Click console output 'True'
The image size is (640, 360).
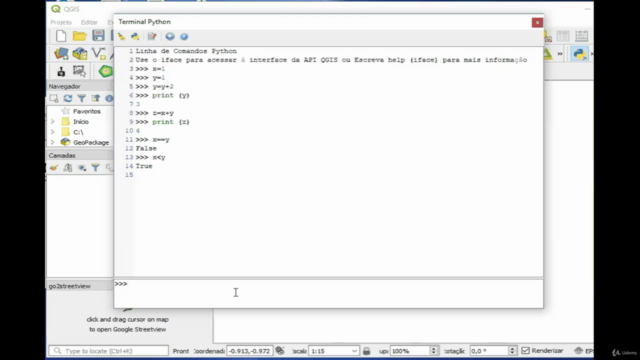pyautogui.click(x=144, y=166)
